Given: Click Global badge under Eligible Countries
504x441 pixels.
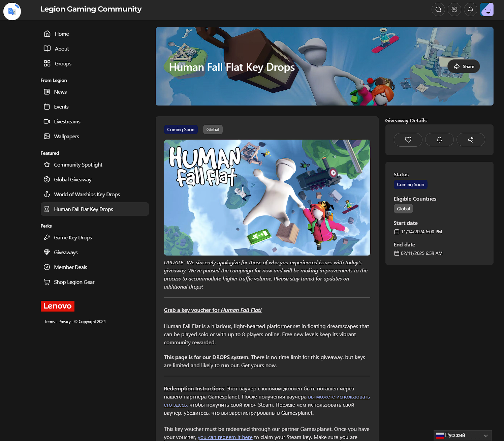Looking at the screenshot, I should (x=403, y=209).
